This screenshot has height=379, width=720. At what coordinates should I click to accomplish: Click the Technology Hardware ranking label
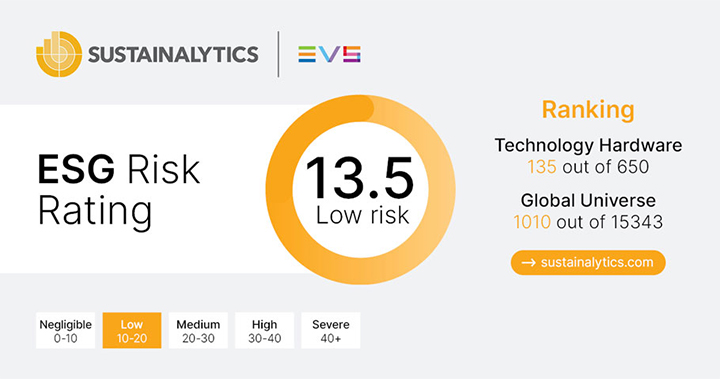click(x=588, y=146)
